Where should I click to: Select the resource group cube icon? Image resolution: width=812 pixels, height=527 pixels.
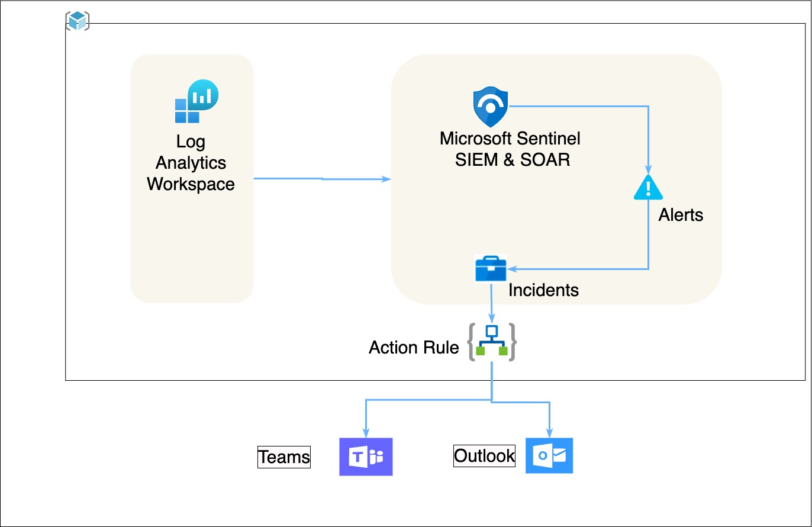click(77, 21)
